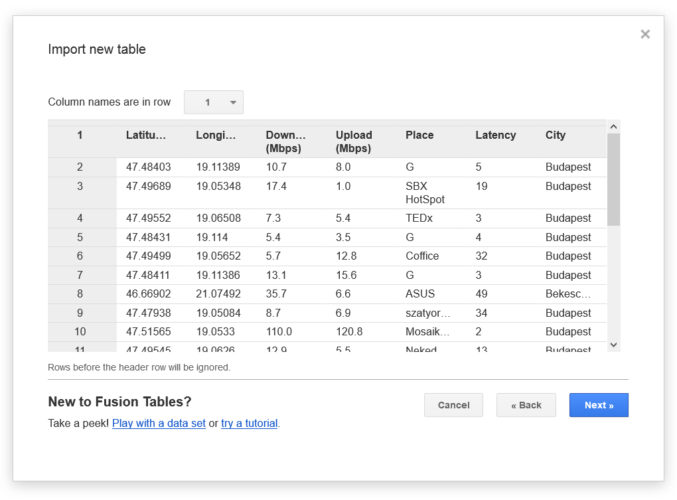This screenshot has width=677, height=500.
Task: Open the try a tutorial link
Action: click(249, 423)
